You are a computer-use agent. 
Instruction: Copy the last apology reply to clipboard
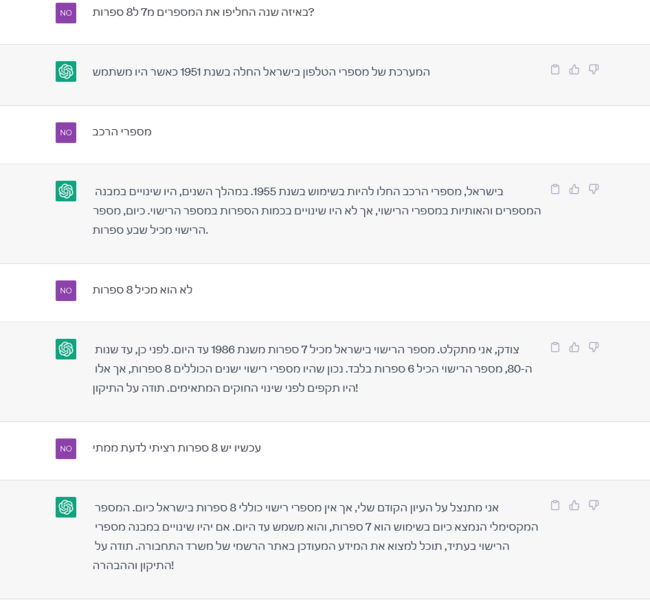(555, 505)
